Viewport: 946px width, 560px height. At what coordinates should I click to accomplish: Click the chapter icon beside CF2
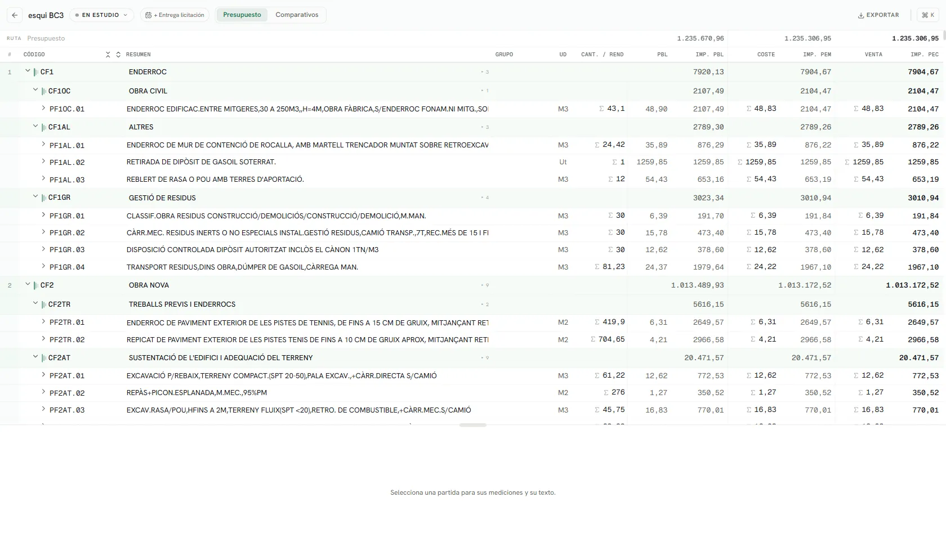[x=36, y=285]
